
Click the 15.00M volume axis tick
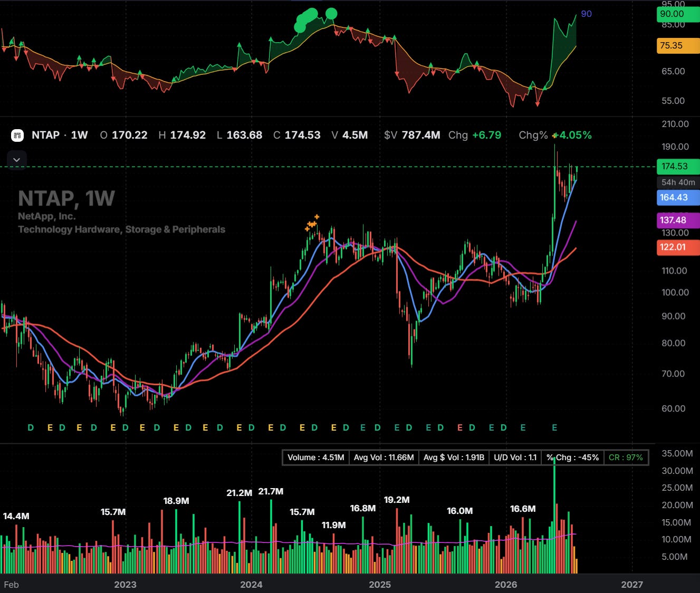coord(677,522)
